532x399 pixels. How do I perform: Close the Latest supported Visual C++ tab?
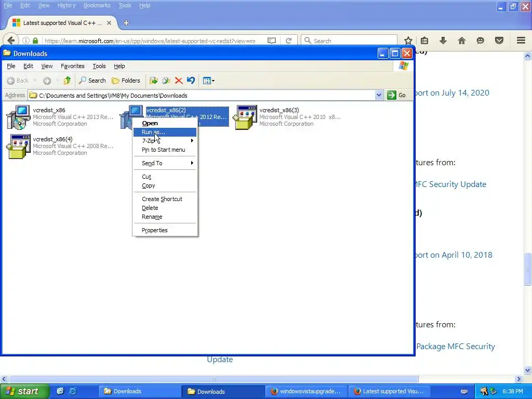click(109, 23)
